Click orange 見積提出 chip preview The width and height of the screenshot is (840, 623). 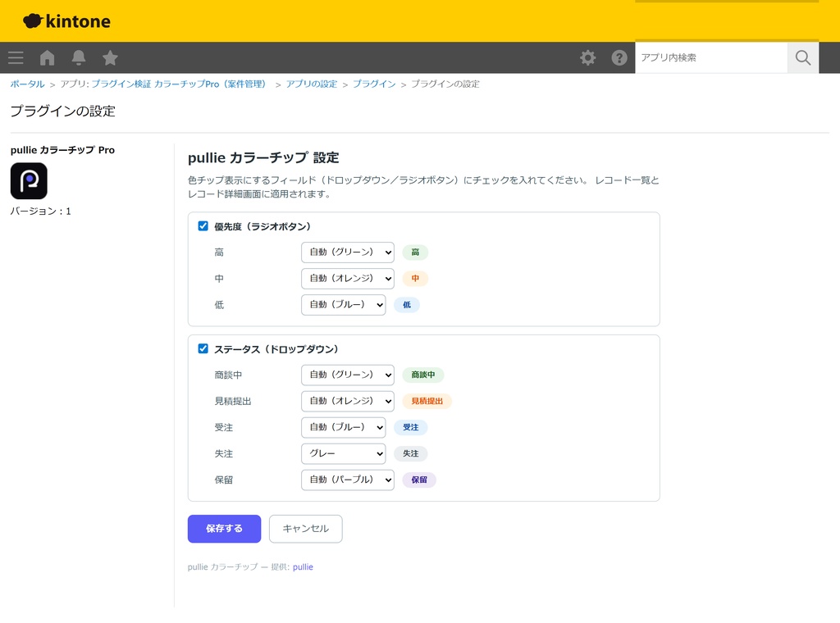point(427,401)
